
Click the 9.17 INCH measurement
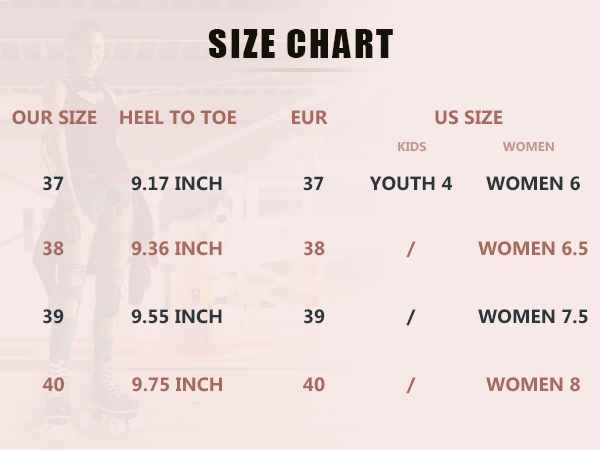[x=177, y=183]
